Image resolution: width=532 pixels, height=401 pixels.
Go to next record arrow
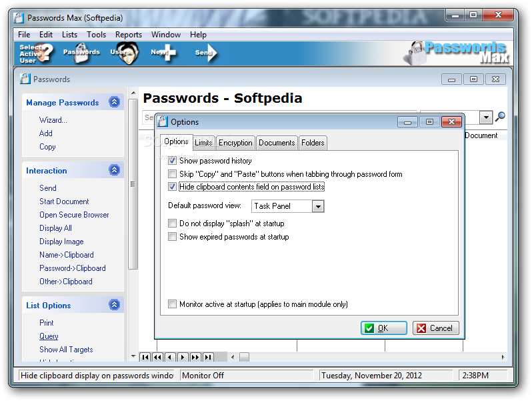click(183, 357)
